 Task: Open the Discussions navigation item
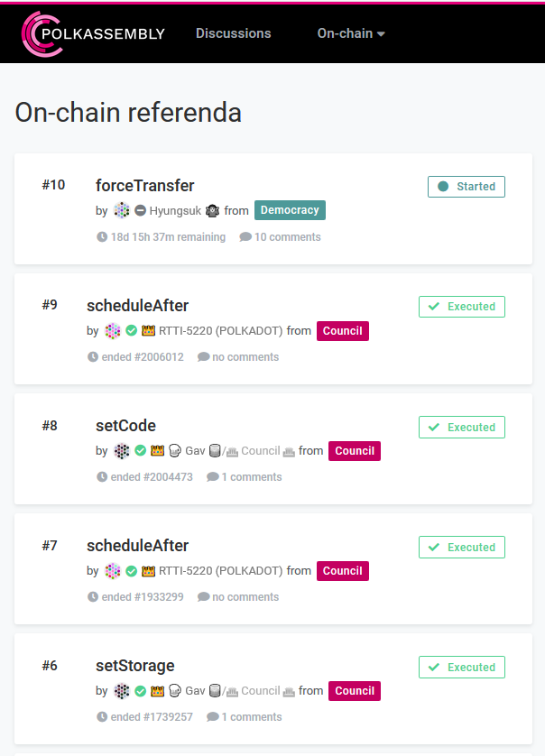point(234,33)
